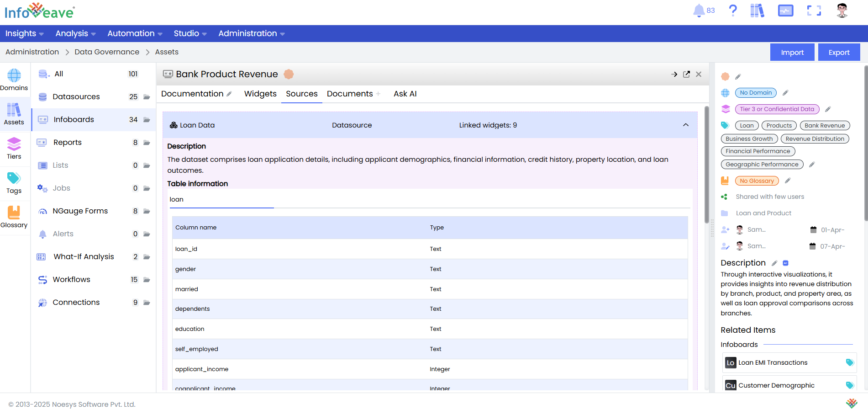Open folder for Workflows category
The width and height of the screenshot is (868, 415).
(x=147, y=280)
